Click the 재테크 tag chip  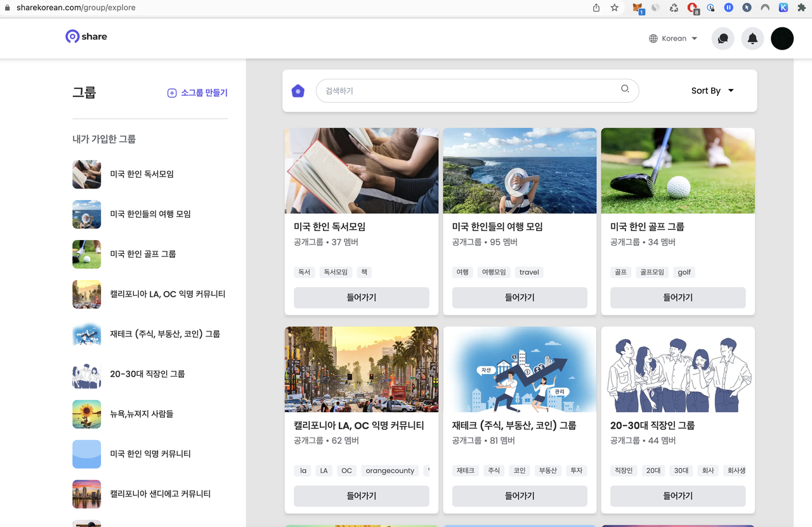(x=466, y=471)
